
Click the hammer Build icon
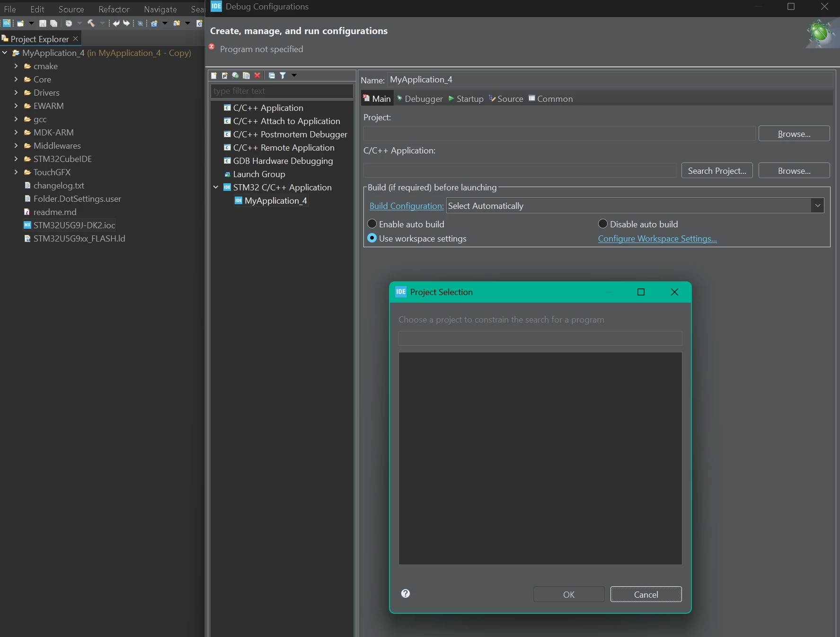(91, 23)
